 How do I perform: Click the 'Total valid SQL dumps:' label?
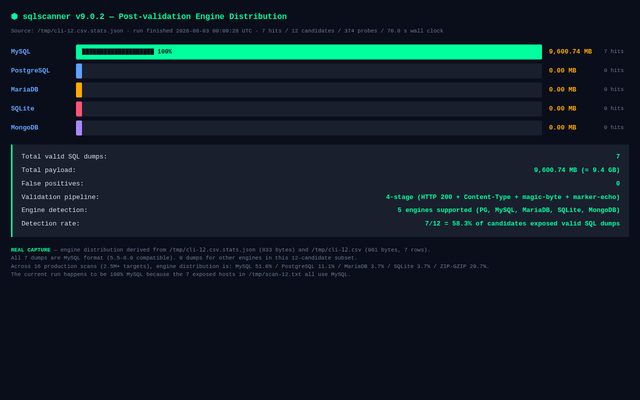coord(64,157)
